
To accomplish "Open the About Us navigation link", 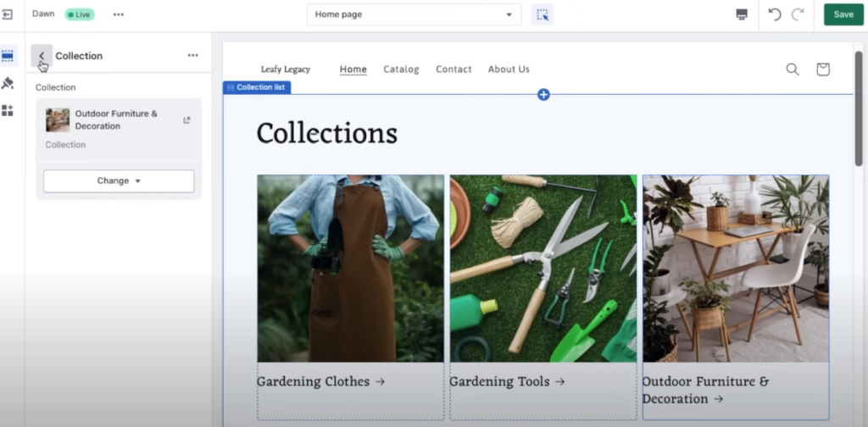I will [509, 69].
